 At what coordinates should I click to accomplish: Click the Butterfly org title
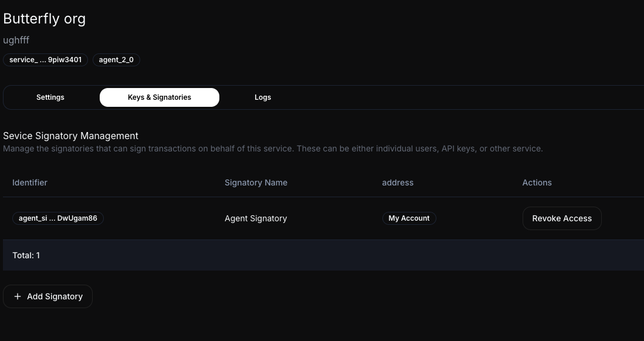(45, 19)
